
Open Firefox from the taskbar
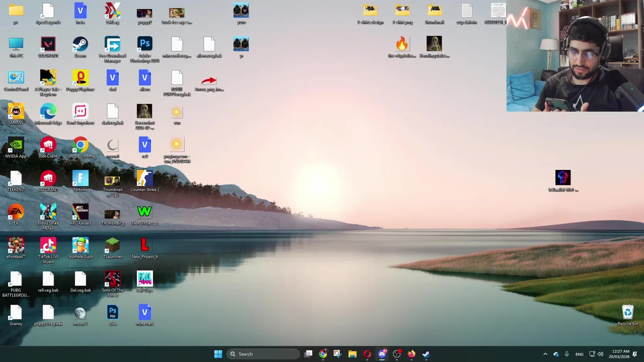411,354
